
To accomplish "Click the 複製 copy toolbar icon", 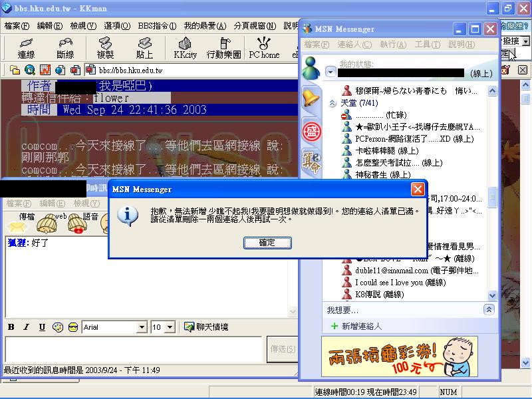I will tap(105, 48).
